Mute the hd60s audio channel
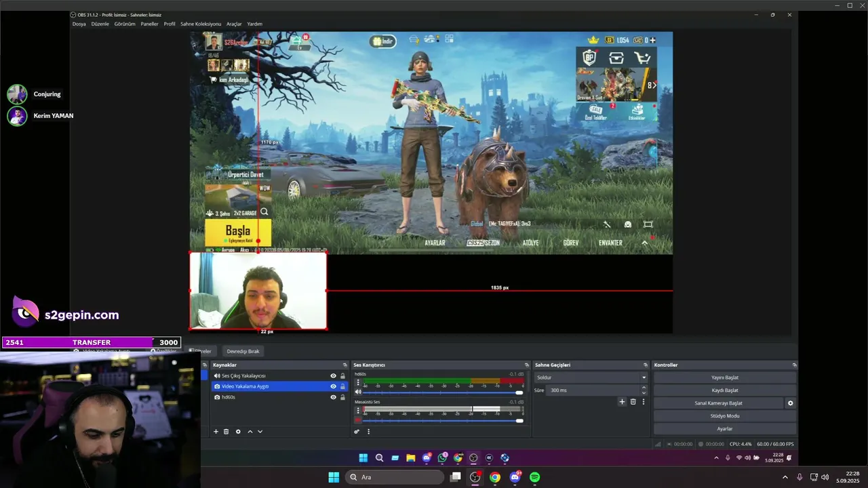This screenshot has height=488, width=868. tap(358, 392)
